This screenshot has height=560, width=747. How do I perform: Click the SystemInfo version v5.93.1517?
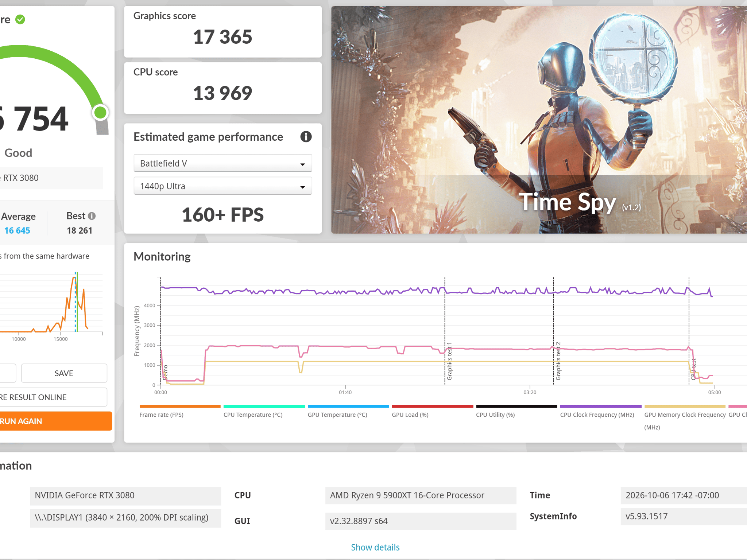684,516
